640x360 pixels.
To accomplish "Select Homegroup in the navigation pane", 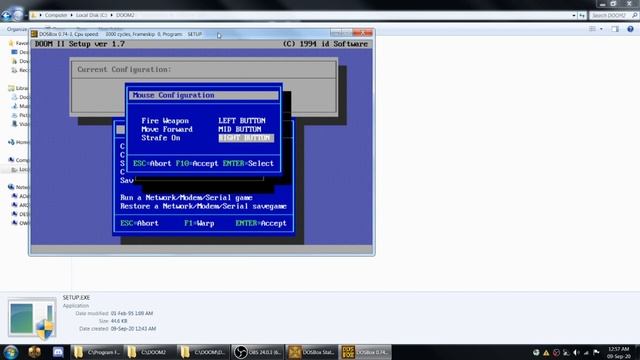I will (x=18, y=142).
